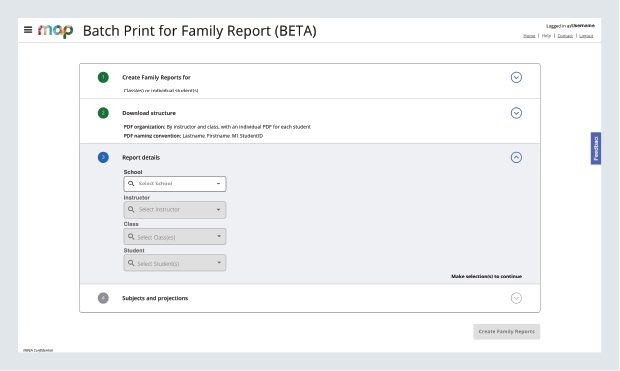The width and height of the screenshot is (620, 371).
Task: Click the Logout link
Action: click(586, 36)
